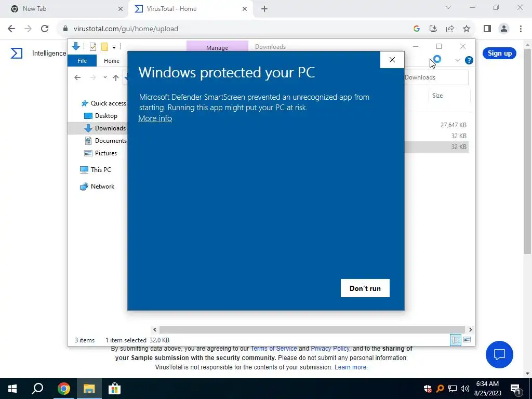Switch to the Home ribbon tab
This screenshot has width=532, height=399.
112,61
